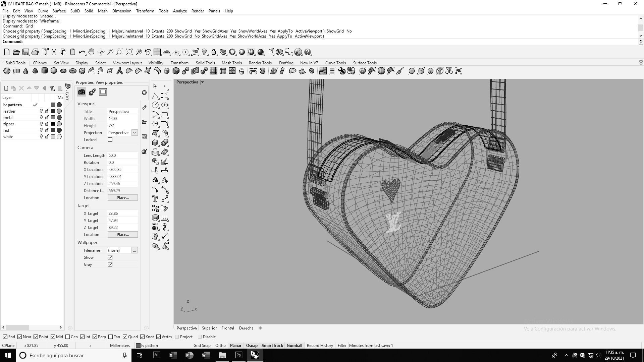Enable the Cen osnap checkbox
Viewport: 644px width, 362px height.
click(67, 337)
